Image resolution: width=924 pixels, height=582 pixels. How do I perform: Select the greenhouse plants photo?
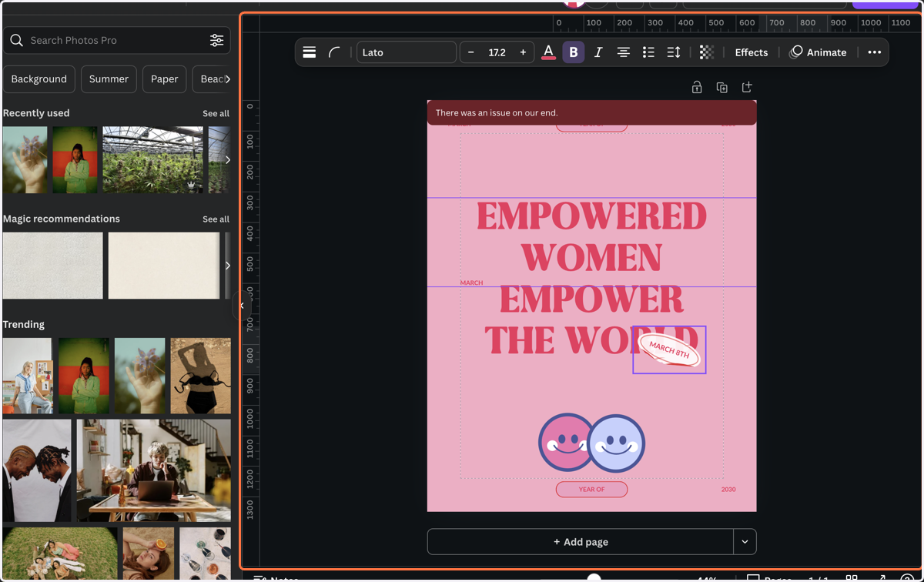coord(153,160)
